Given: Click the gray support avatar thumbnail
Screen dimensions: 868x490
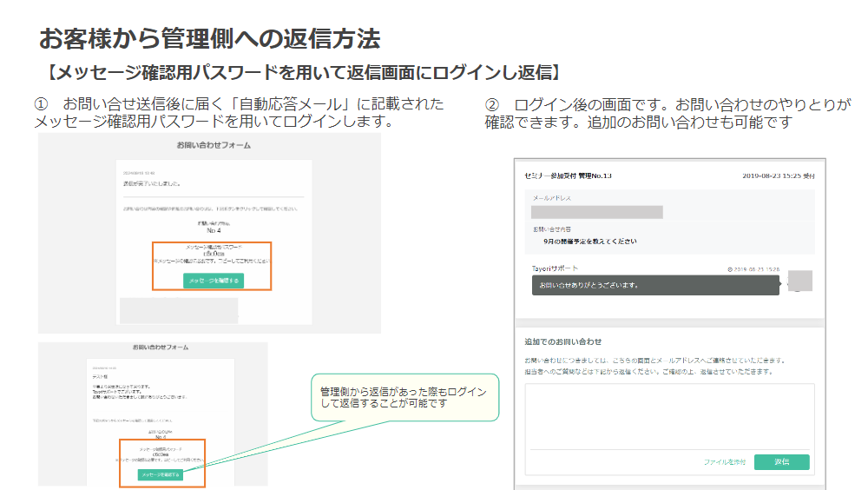Looking at the screenshot, I should pyautogui.click(x=799, y=281).
